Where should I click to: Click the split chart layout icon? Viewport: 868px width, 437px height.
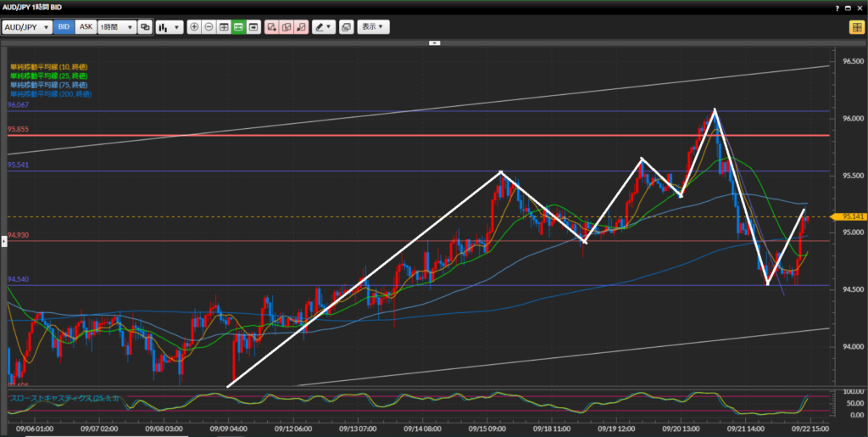[x=224, y=27]
